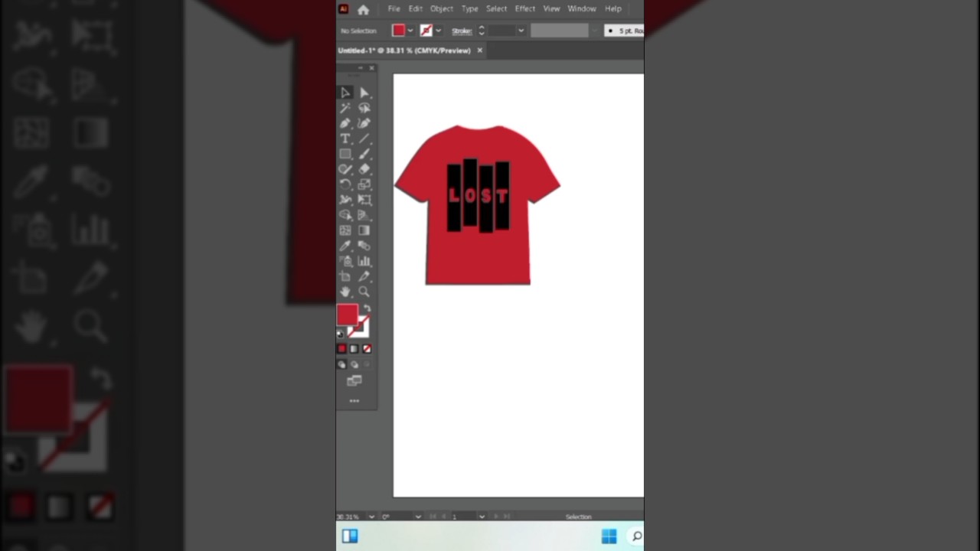The height and width of the screenshot is (551, 980).
Task: Open Edit Toolbar three dots
Action: click(x=354, y=400)
